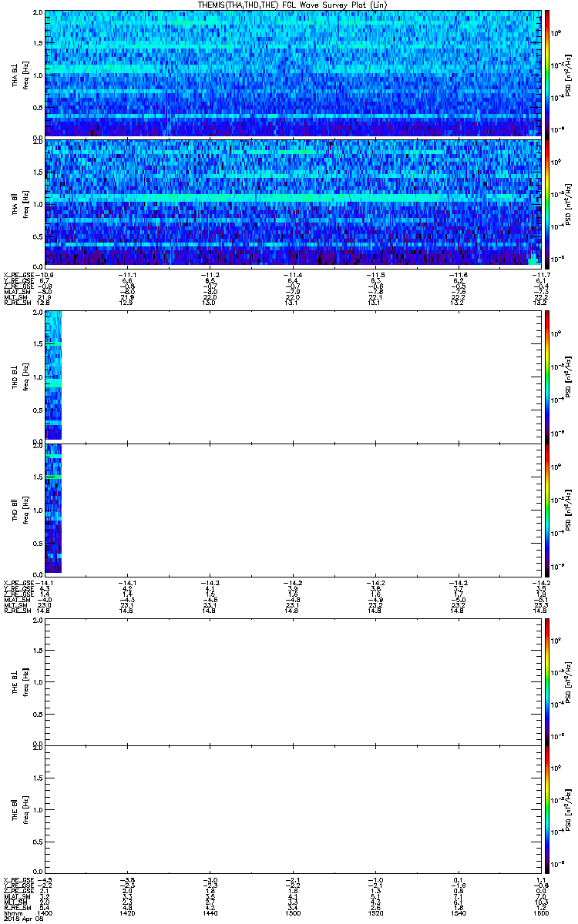
Task: Click the 'THA BL freq [Hz]' axis label
Action: point(20,74)
